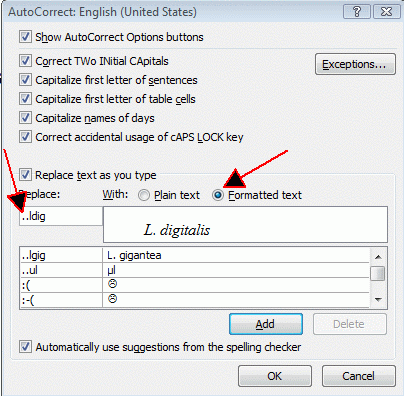Toggle Capitalize first letter of sentences
This screenshot has height=396, width=404.
click(25, 80)
